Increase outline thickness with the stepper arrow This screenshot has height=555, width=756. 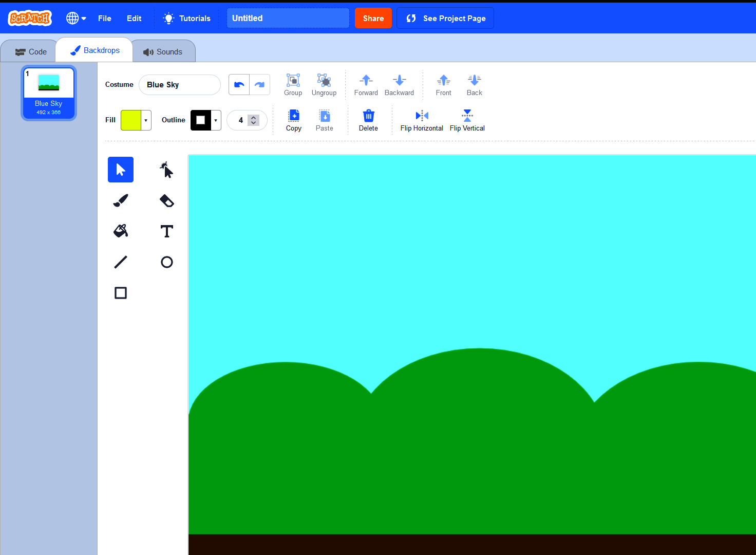pos(253,117)
